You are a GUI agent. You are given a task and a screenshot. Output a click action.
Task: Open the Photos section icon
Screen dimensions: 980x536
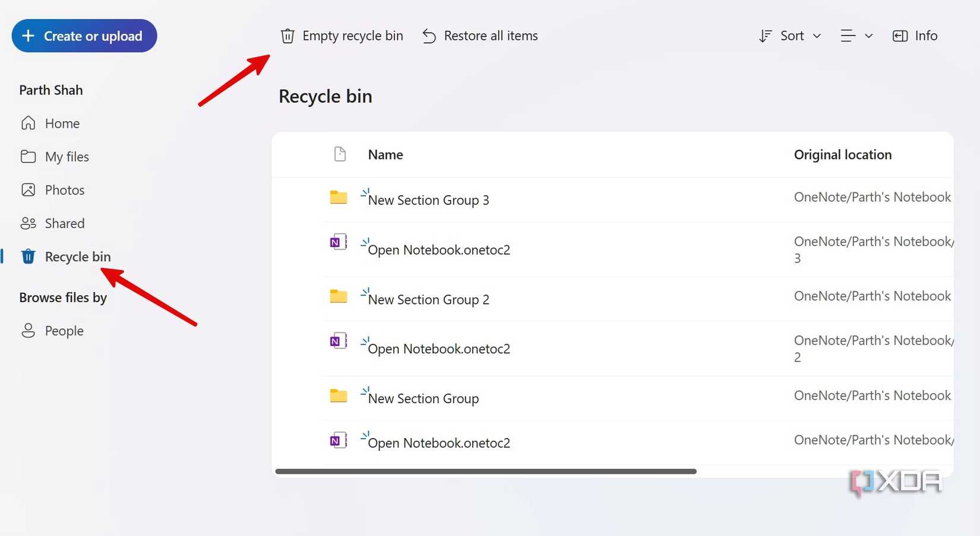coord(28,189)
